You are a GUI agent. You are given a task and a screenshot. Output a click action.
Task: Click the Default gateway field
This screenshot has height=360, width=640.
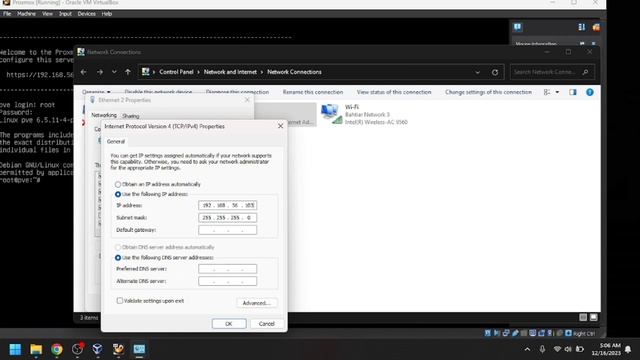tap(227, 230)
